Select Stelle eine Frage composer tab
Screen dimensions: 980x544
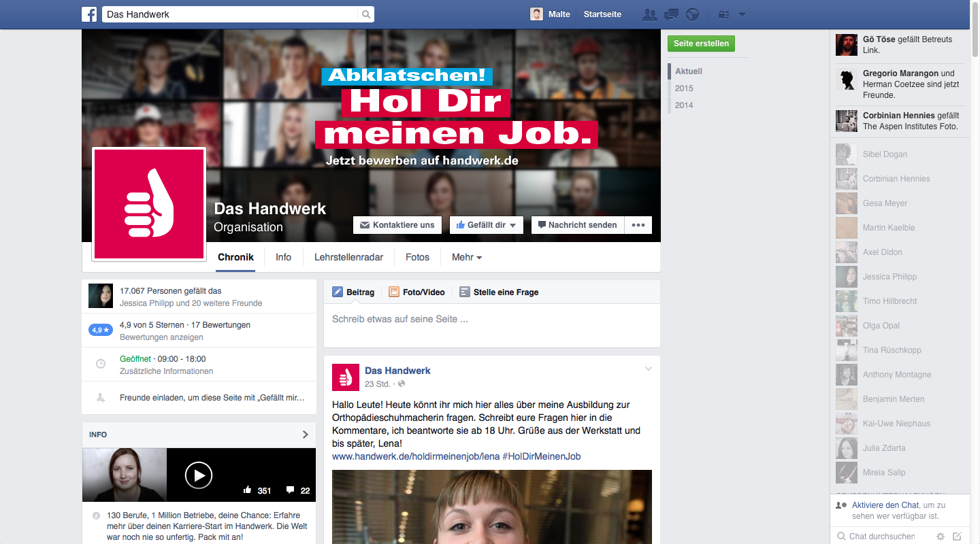pos(499,292)
